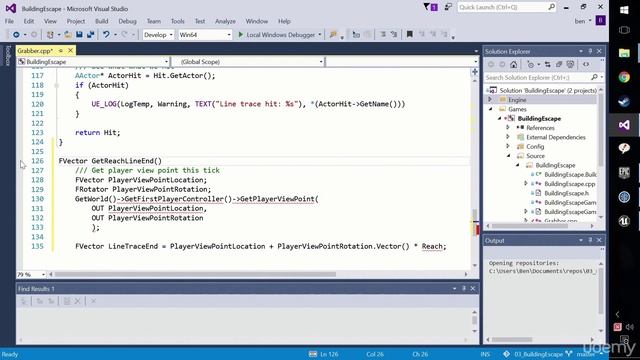Click Show All Files icon in Solution Explorer
The height and width of the screenshot is (360, 640).
click(x=570, y=64)
